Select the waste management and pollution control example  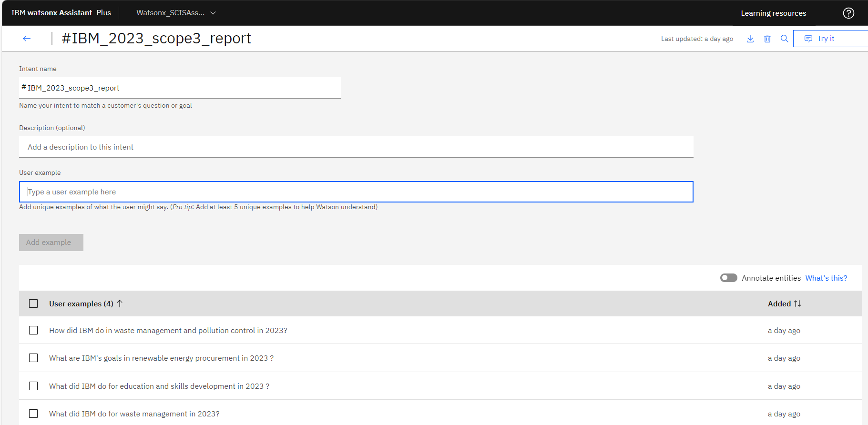33,330
